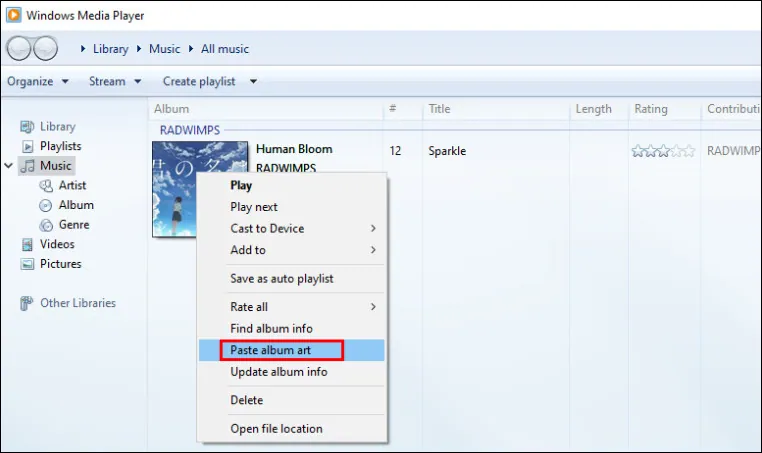
Task: Sort by the # track number column header
Action: (x=402, y=109)
